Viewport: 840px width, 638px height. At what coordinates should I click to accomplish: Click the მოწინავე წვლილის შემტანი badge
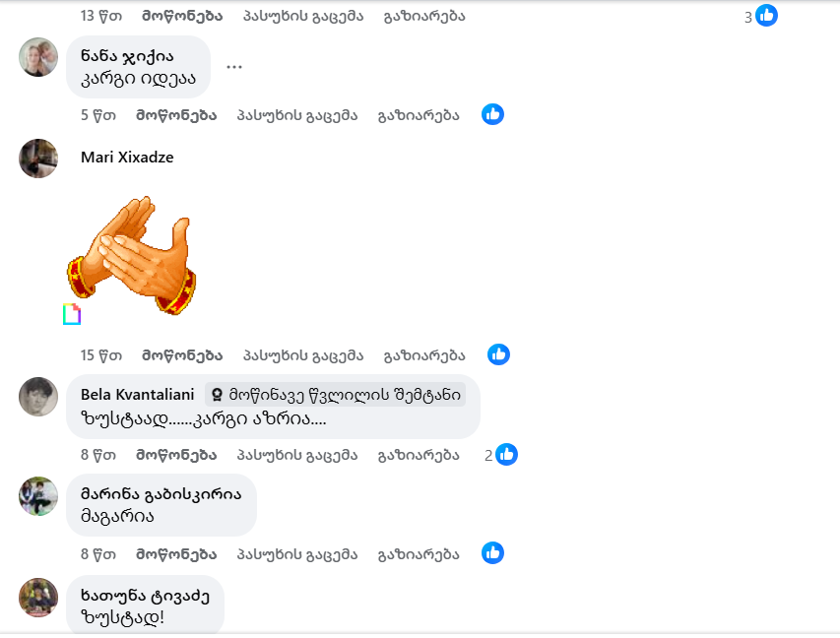(336, 395)
